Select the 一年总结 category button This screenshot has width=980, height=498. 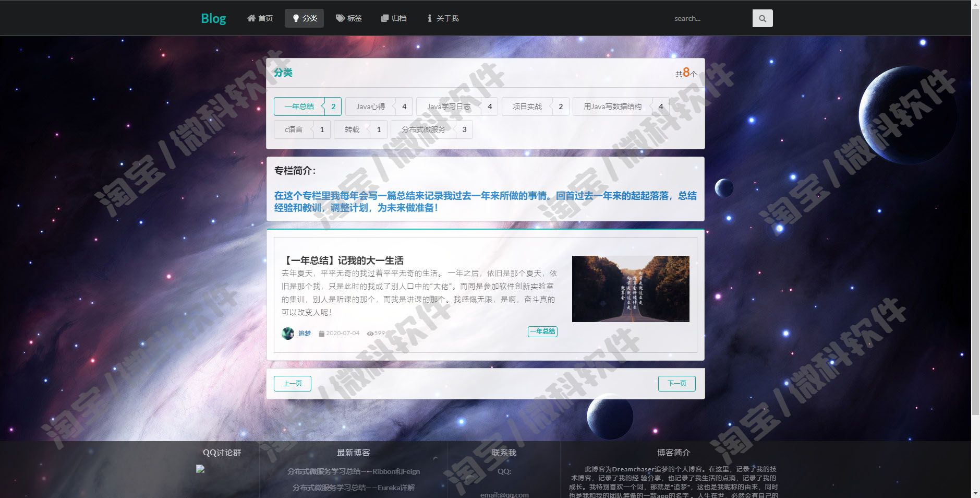point(299,106)
